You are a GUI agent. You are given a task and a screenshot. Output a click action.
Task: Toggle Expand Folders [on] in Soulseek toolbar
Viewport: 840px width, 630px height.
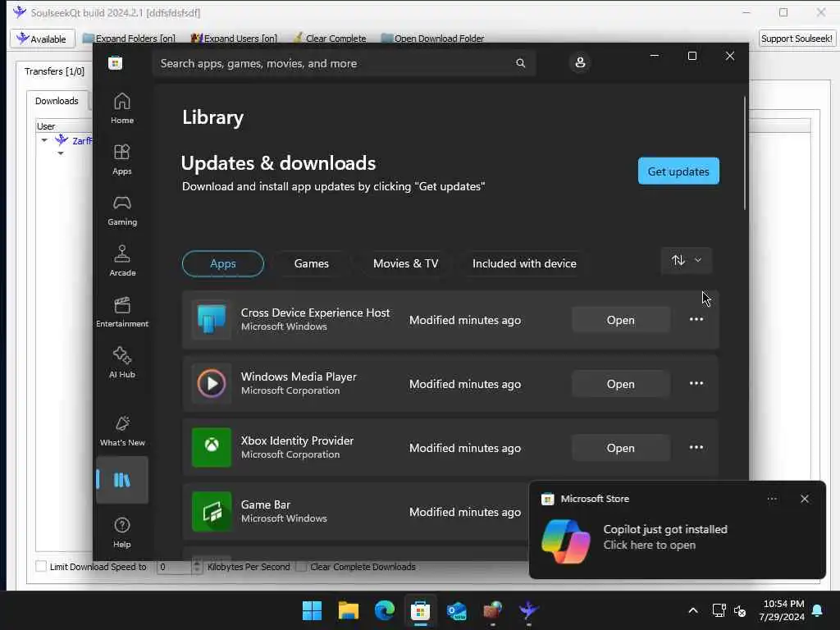click(x=130, y=39)
